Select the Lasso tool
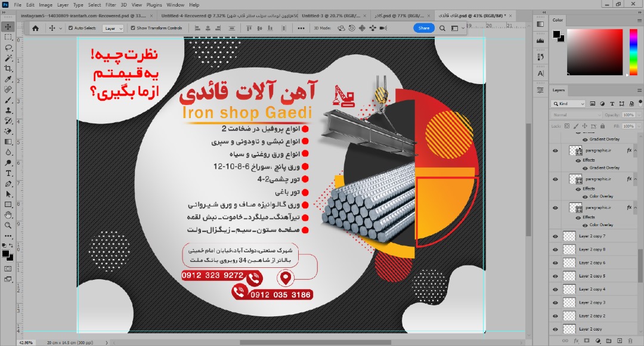Screen dimensions: 644x346 tap(8, 48)
